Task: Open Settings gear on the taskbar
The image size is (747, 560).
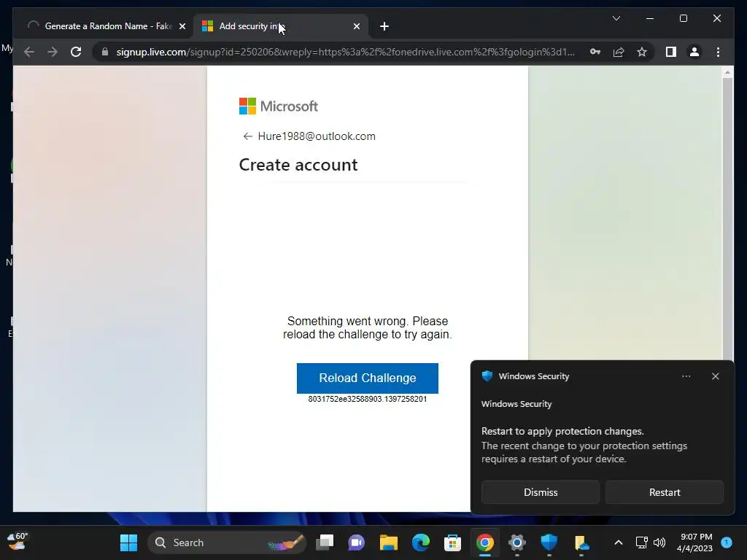Action: (x=517, y=542)
